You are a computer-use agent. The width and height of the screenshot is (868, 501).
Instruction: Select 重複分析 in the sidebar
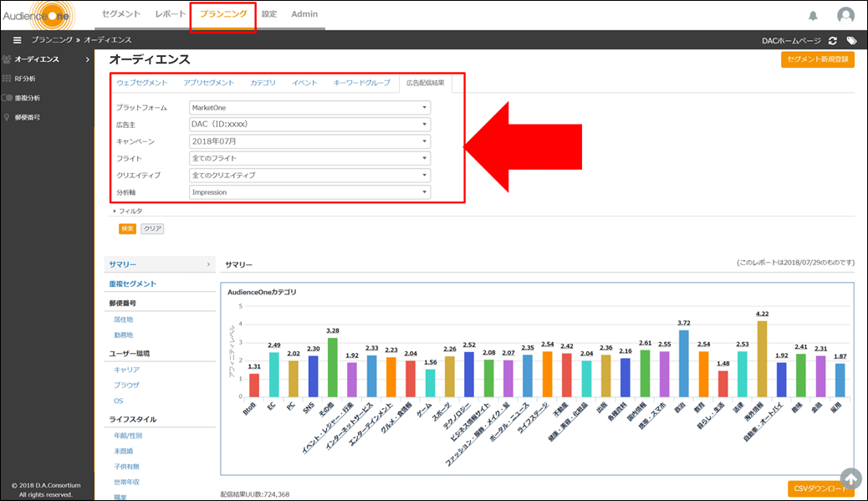tap(27, 98)
